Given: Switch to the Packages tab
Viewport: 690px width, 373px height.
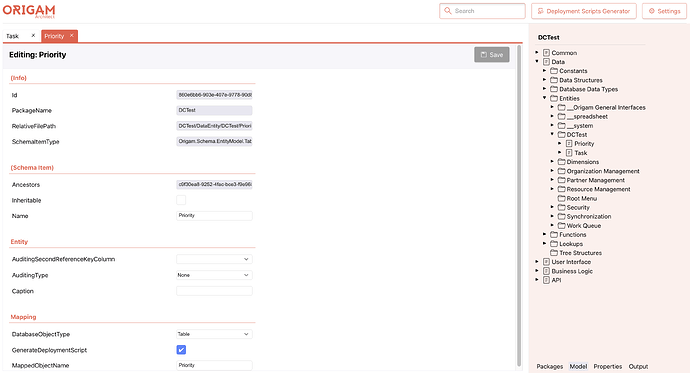Looking at the screenshot, I should click(550, 366).
